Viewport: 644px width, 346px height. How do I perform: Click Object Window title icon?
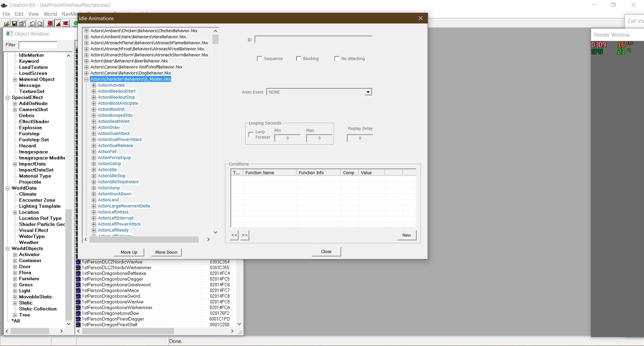click(x=9, y=34)
